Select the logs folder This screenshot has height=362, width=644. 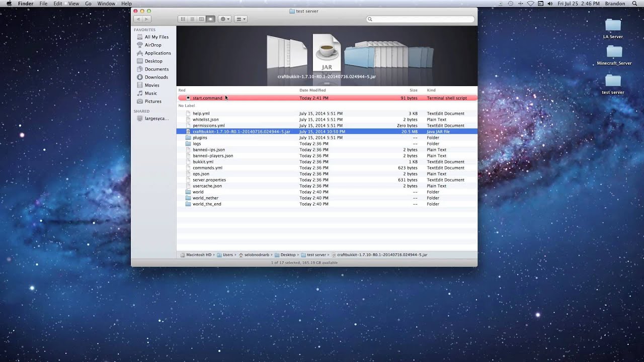(x=327, y=143)
